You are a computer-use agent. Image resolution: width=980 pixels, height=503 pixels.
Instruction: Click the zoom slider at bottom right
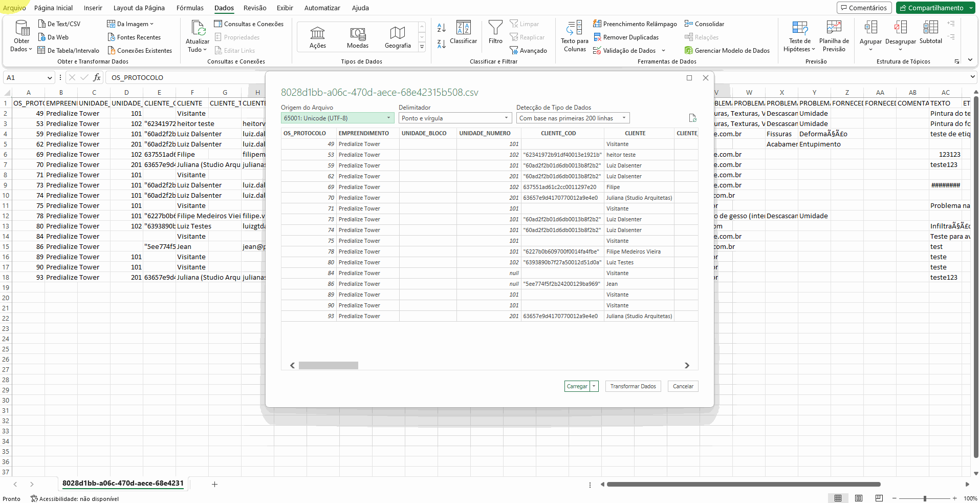pyautogui.click(x=924, y=498)
